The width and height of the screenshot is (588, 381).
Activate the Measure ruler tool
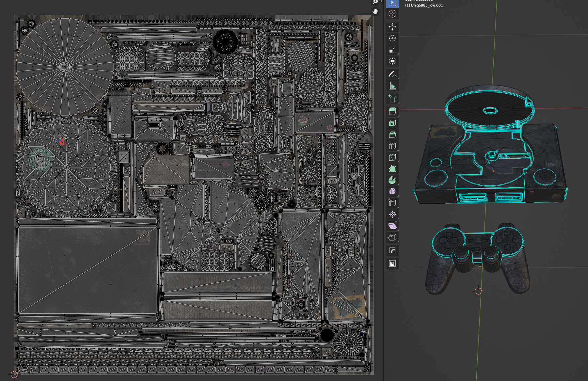(392, 86)
